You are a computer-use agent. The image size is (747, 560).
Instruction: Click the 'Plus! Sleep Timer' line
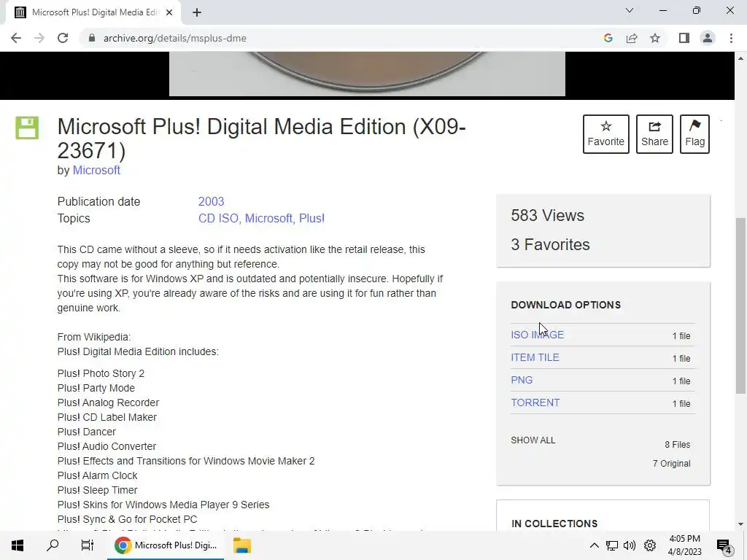coord(97,490)
